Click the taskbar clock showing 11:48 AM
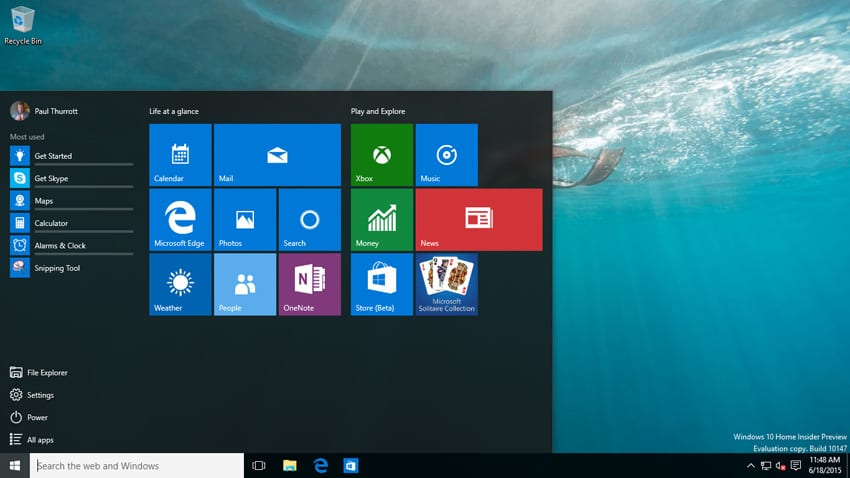The image size is (850, 478). click(x=825, y=466)
